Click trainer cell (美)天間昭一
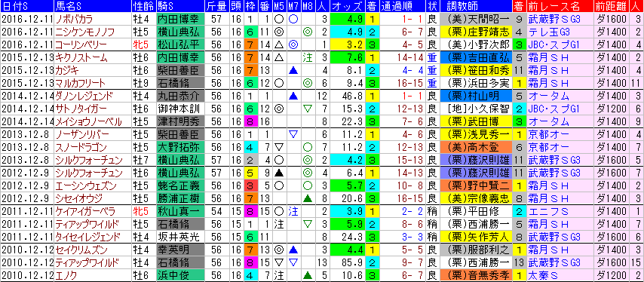 tap(475, 19)
